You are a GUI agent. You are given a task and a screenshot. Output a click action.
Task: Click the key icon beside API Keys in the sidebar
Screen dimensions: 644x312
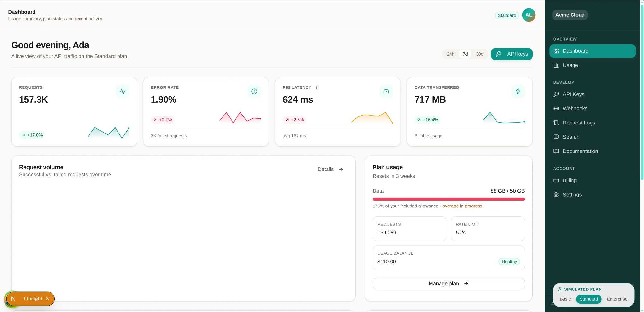click(x=556, y=94)
